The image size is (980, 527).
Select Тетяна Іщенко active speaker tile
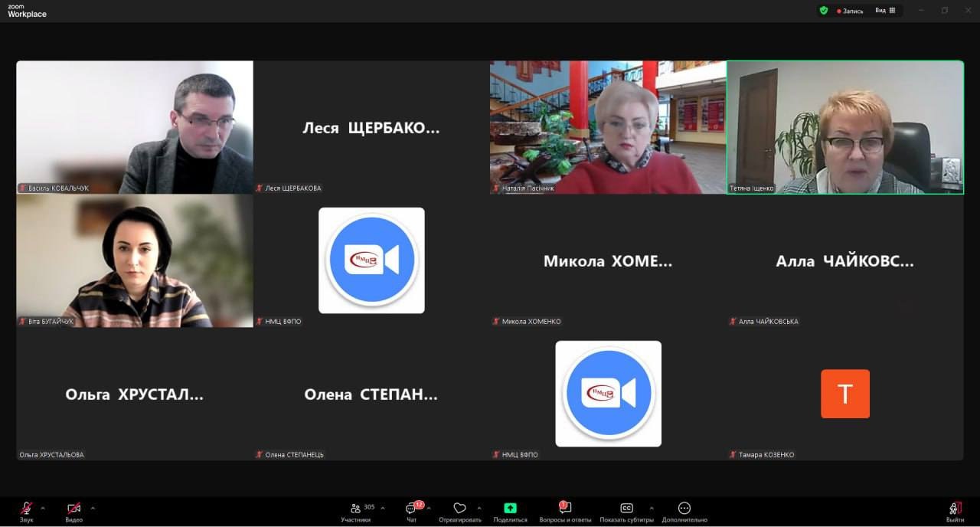(845, 127)
